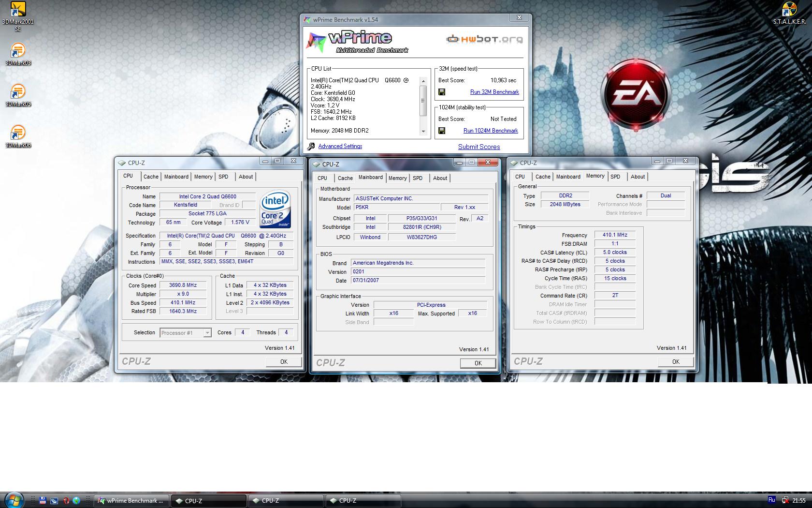Activate the third CPU-Z taskbar button

pyautogui.click(x=363, y=501)
